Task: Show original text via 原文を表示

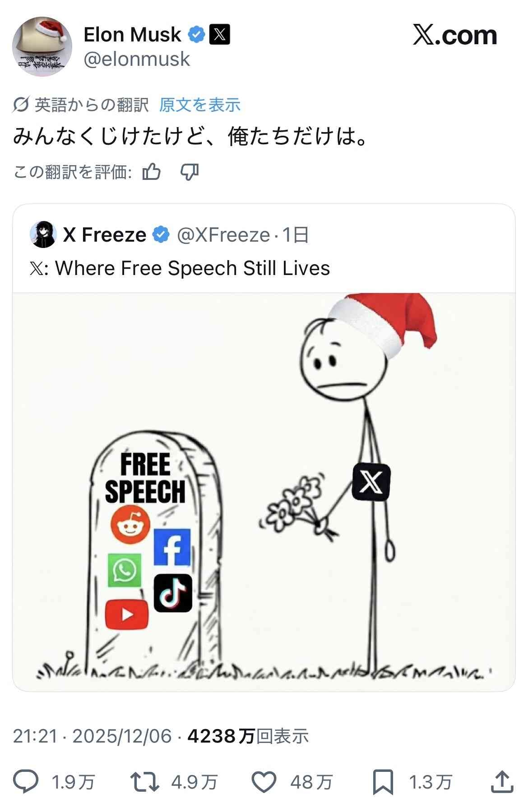Action: [x=199, y=105]
